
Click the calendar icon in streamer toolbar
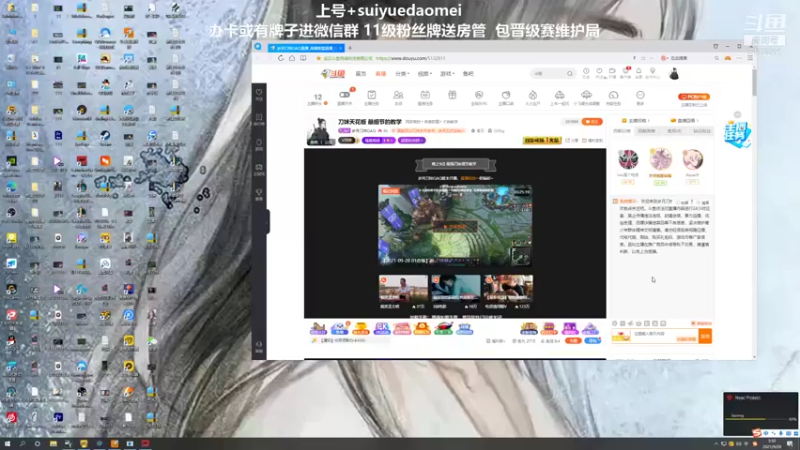tap(425, 97)
